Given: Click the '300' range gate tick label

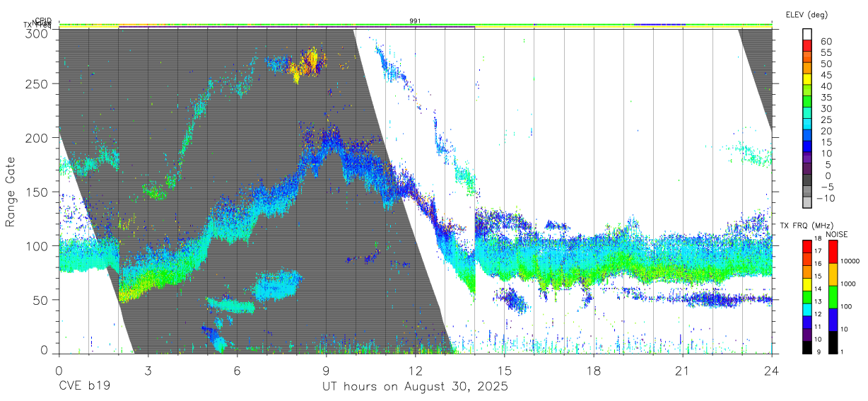Looking at the screenshot, I should point(37,33).
